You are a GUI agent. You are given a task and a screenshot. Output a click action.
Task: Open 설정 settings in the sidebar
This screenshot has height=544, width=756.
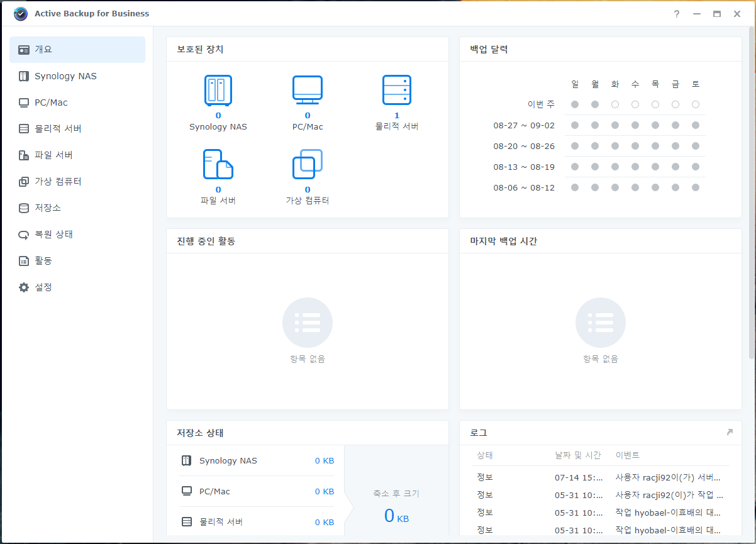77,287
